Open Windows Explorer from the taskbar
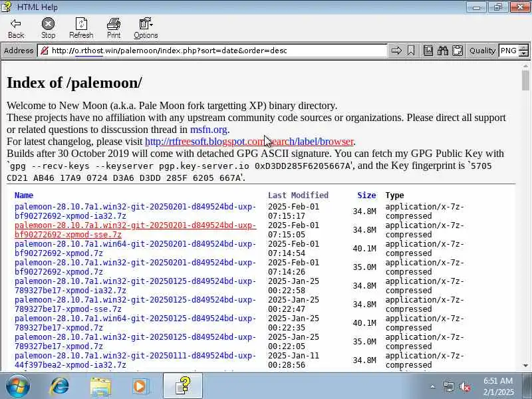The height and width of the screenshot is (399, 532). pos(100,386)
